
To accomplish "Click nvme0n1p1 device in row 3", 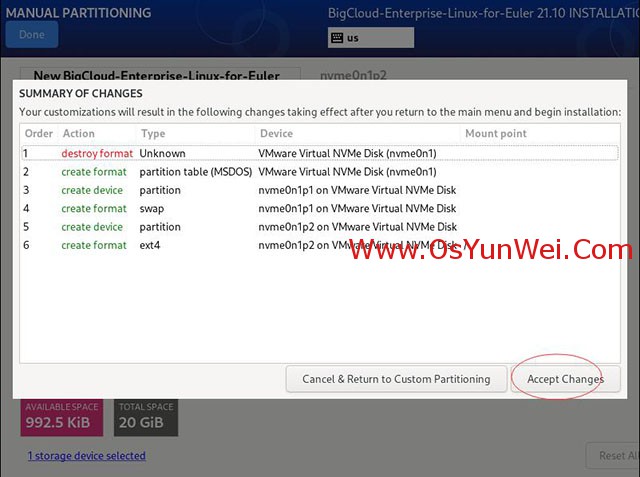I will pyautogui.click(x=357, y=190).
